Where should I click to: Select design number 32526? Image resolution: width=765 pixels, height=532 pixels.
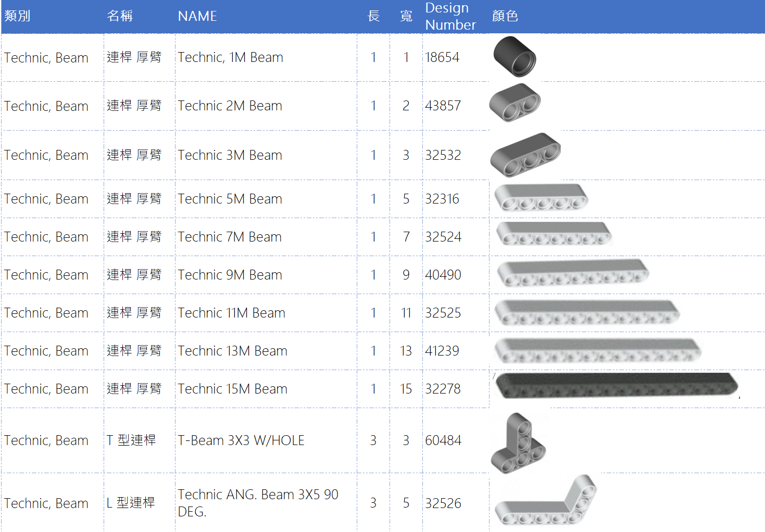tap(443, 503)
